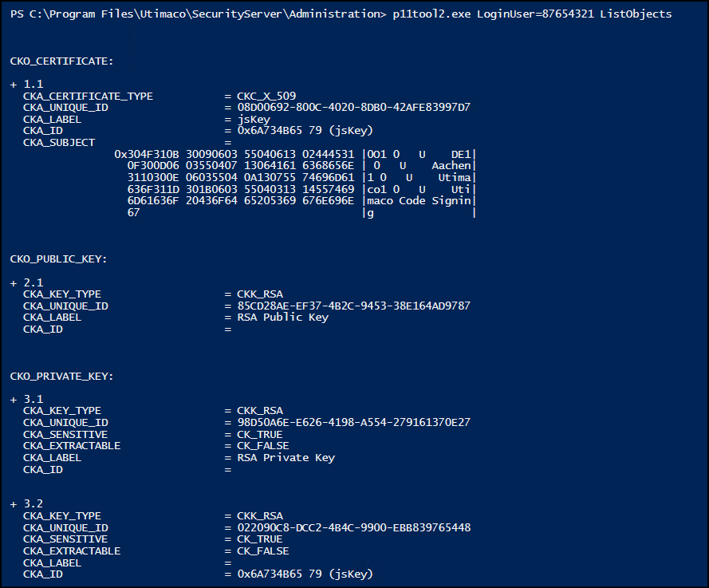Click the RSA Public Key label value

click(x=283, y=318)
